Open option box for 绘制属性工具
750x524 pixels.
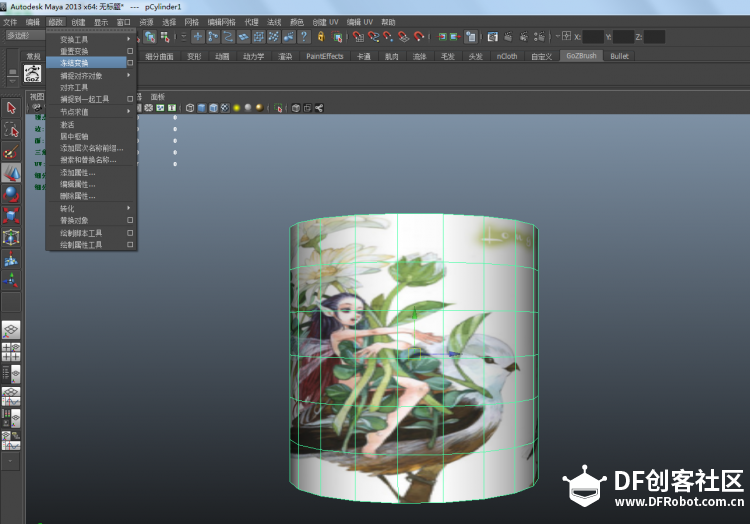point(130,244)
